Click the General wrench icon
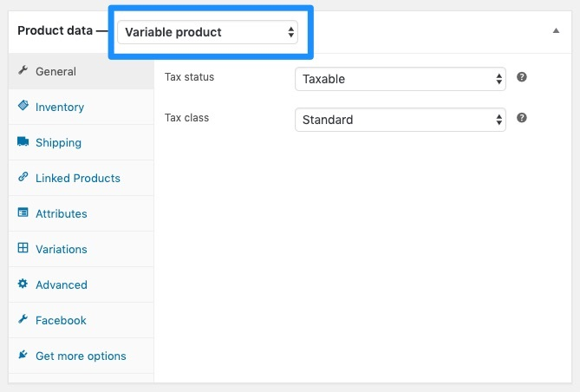 pos(23,70)
